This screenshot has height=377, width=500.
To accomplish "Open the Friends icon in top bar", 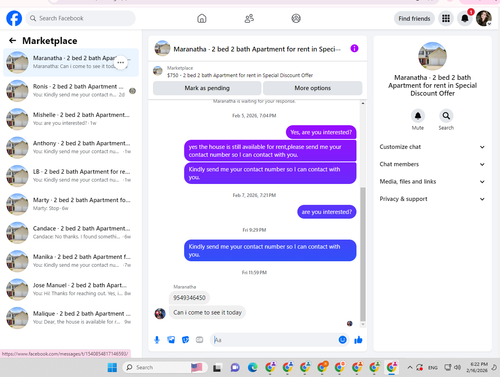I will 249,18.
